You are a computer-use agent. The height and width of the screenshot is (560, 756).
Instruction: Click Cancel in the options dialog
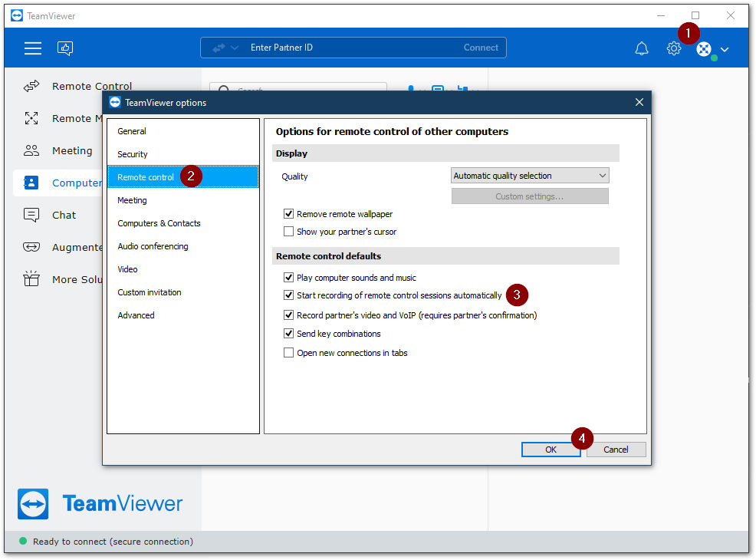(x=616, y=450)
